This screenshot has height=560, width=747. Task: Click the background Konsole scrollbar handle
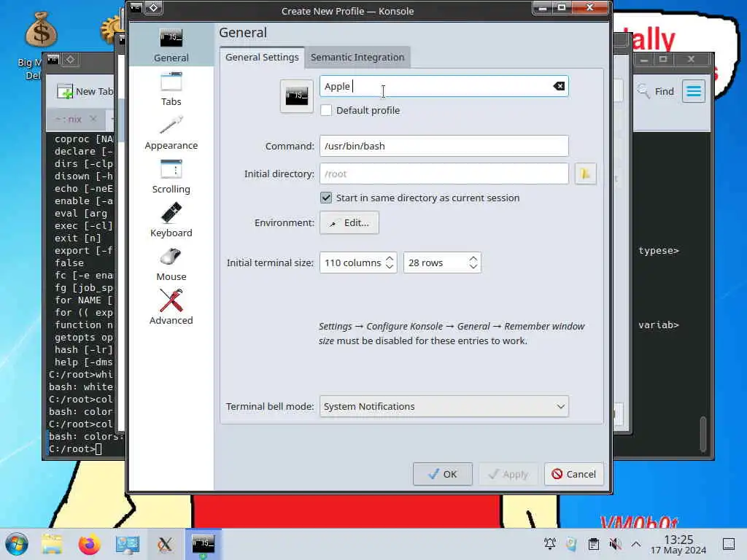pyautogui.click(x=703, y=433)
